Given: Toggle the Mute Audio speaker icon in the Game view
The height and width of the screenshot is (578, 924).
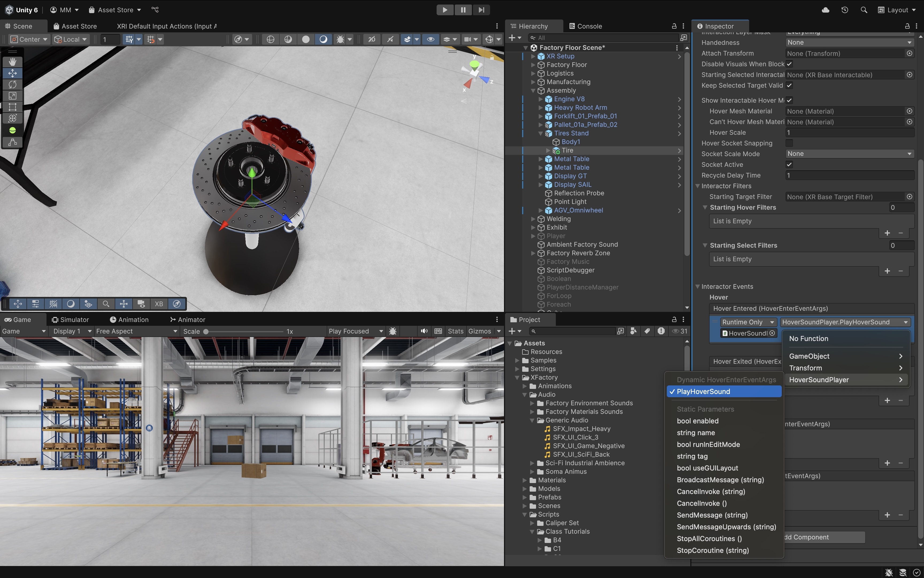Looking at the screenshot, I should (x=424, y=331).
